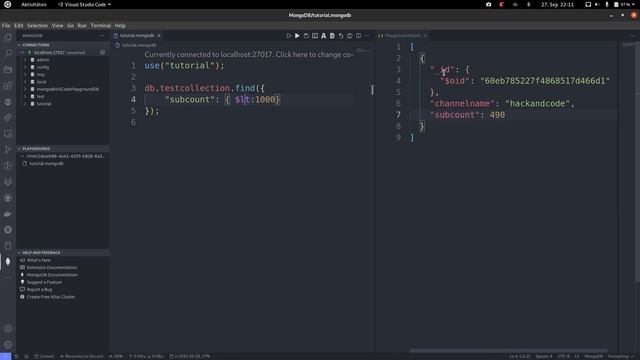The width and height of the screenshot is (640, 360).
Task: Open the clock showing 27. Sep 22:11
Action: [557, 4]
